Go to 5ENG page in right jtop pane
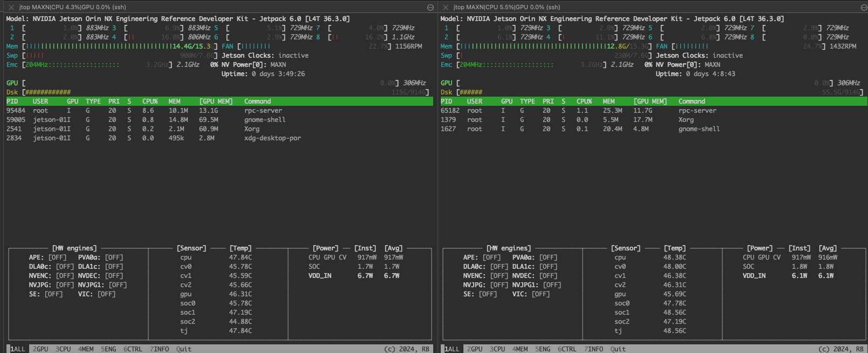 pyautogui.click(x=543, y=349)
